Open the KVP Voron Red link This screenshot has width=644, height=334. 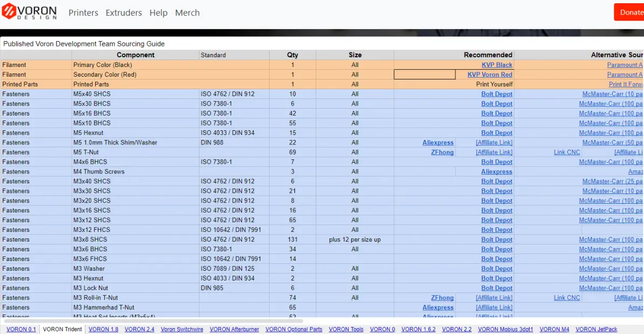click(489, 75)
